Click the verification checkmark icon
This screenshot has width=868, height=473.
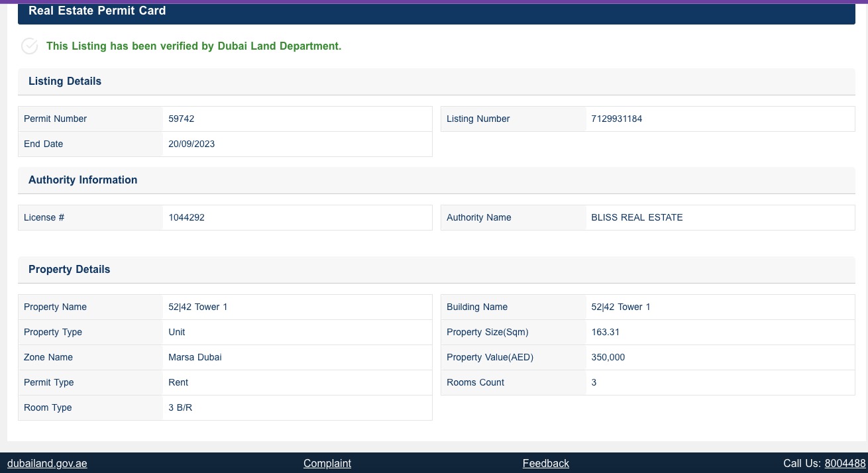(x=29, y=46)
